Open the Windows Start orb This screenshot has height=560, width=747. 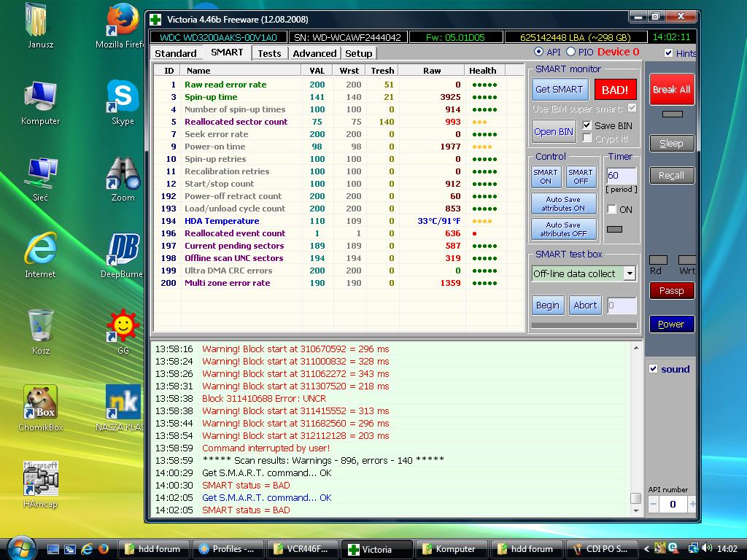click(x=21, y=548)
